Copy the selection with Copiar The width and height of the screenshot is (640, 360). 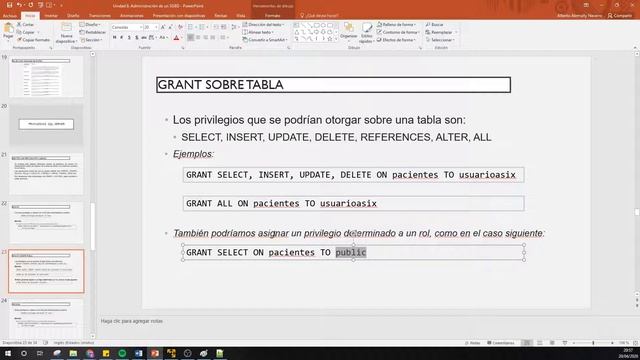click(26, 32)
